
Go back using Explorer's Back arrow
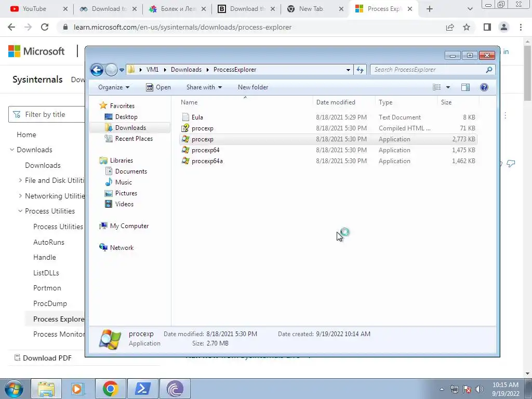[x=97, y=70]
